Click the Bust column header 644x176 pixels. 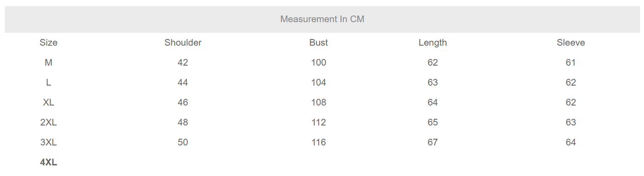coord(318,43)
